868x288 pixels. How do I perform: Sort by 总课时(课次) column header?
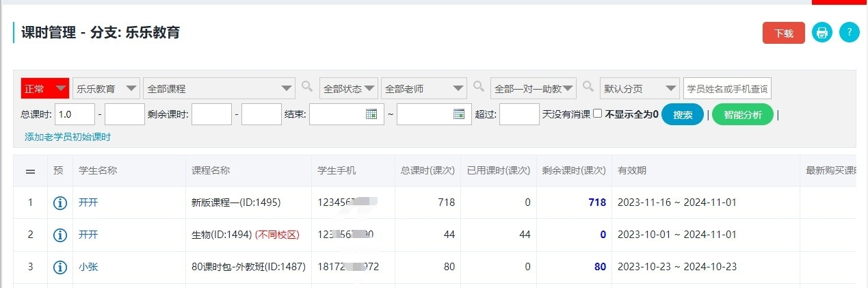click(428, 170)
